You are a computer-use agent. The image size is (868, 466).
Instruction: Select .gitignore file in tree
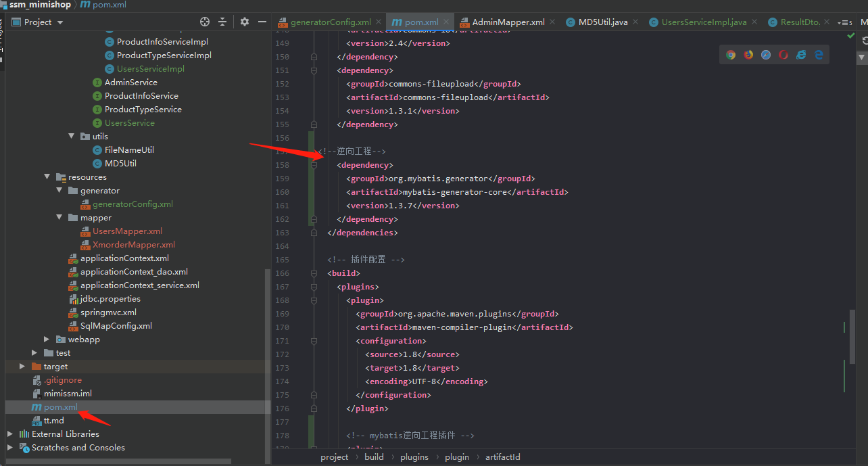[63, 380]
